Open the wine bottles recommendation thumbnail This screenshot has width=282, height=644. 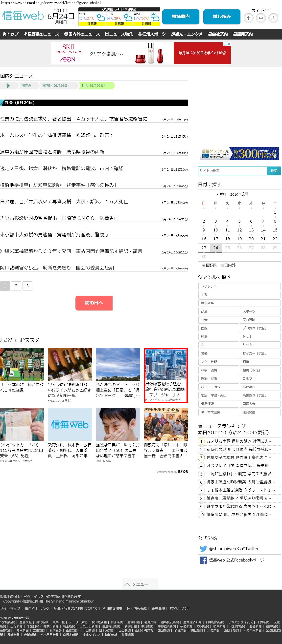point(70,364)
